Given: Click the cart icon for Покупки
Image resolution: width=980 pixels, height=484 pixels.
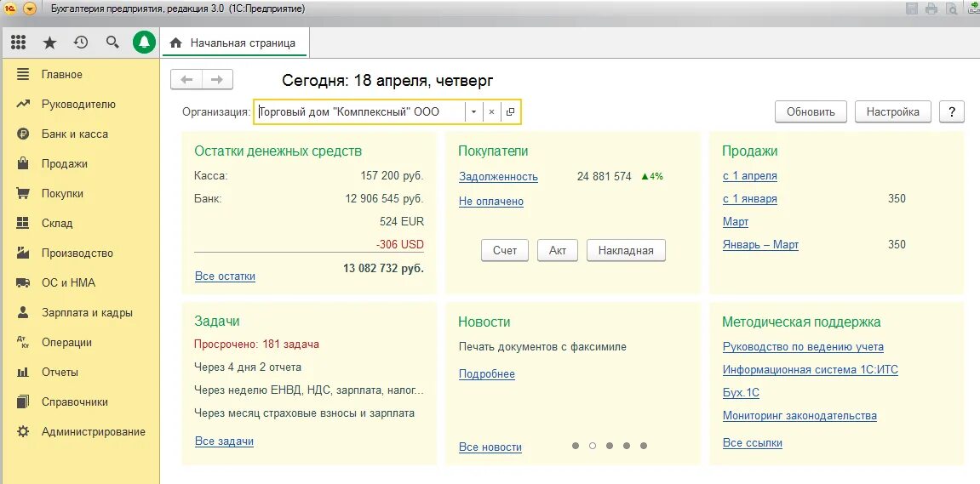Looking at the screenshot, I should click(23, 194).
